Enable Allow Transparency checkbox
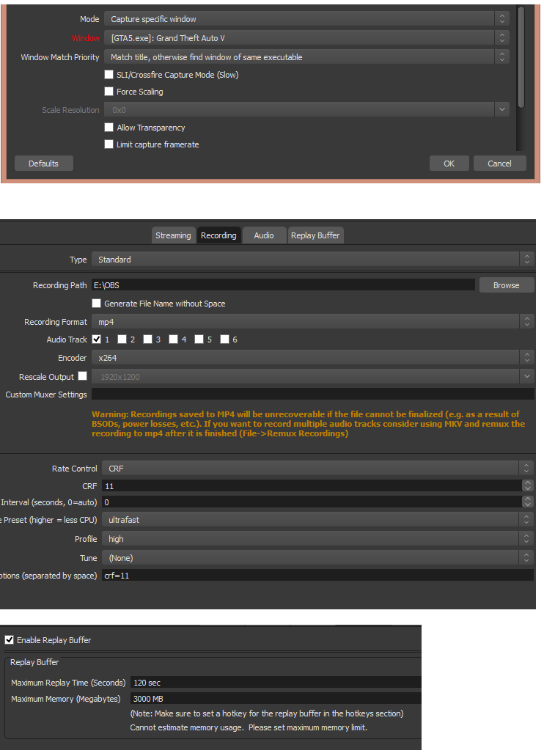This screenshot has height=756, width=544. click(109, 128)
